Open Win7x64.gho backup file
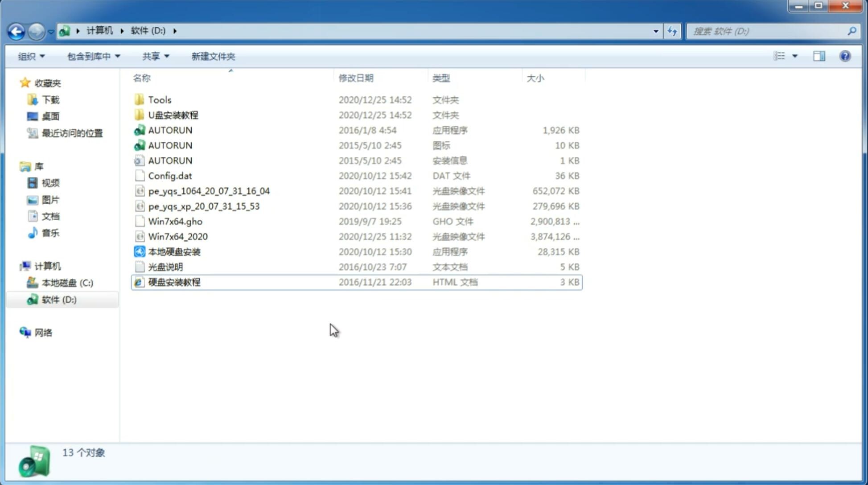 pos(175,221)
